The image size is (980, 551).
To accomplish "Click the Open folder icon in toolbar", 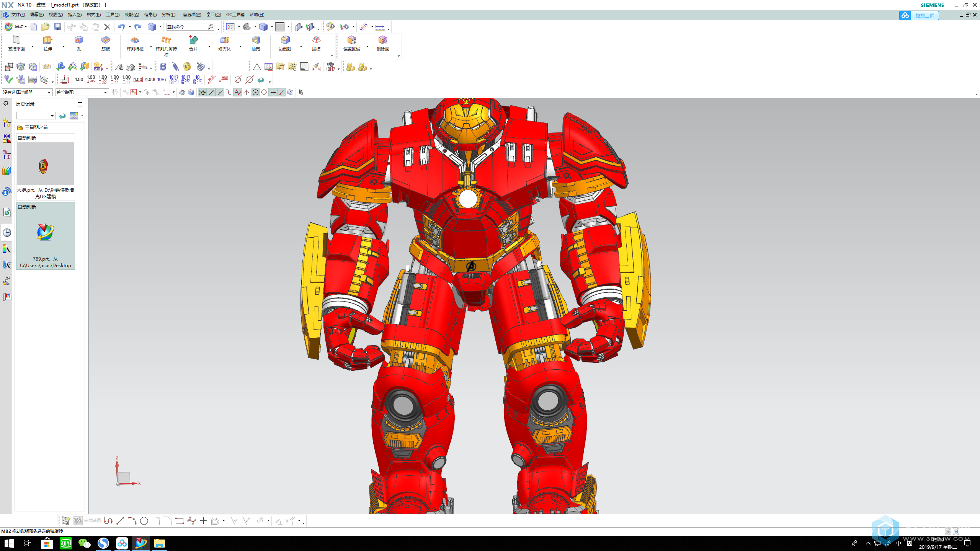I will point(45,27).
